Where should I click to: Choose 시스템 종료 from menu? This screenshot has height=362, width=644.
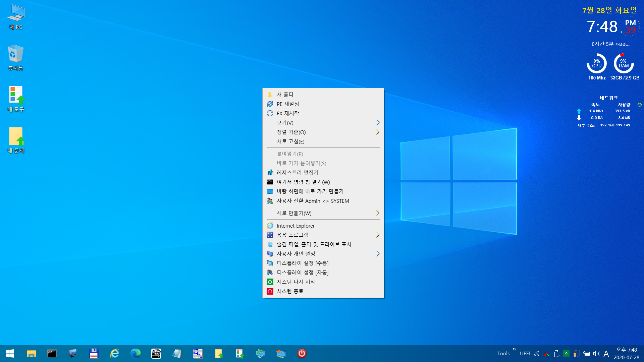323,291
